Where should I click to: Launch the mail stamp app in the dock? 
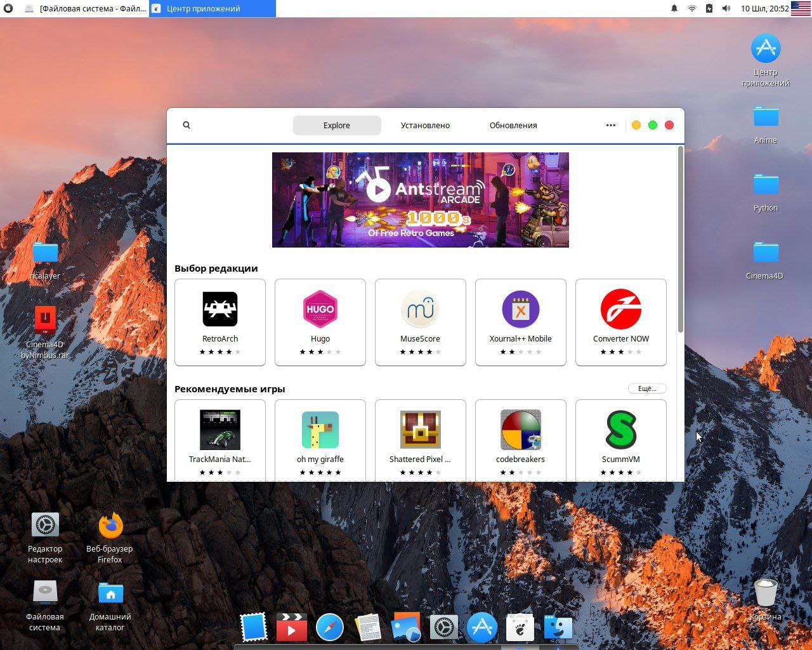coord(254,627)
